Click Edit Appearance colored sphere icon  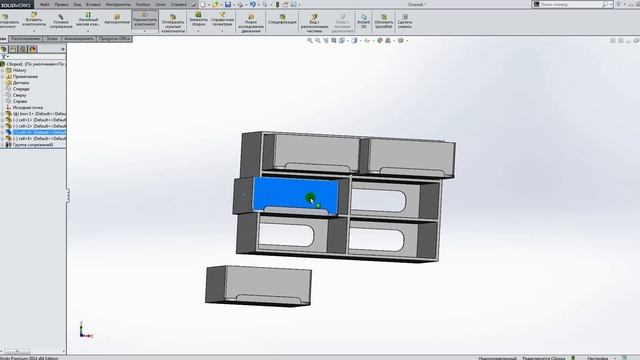(380, 40)
